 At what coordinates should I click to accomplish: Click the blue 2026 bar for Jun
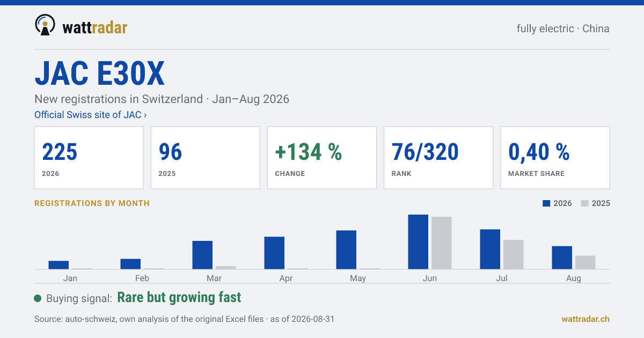point(418,242)
